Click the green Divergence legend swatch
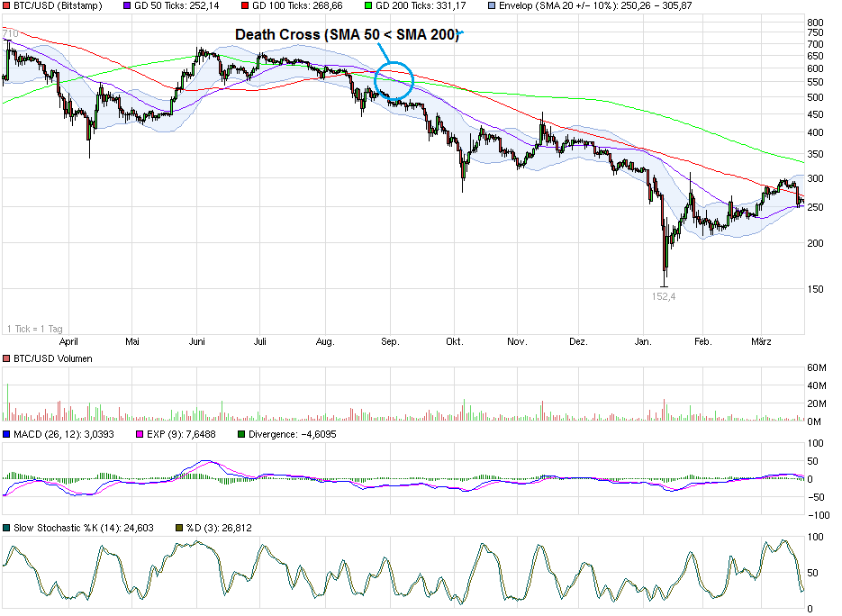The image size is (842, 616). pos(241,434)
